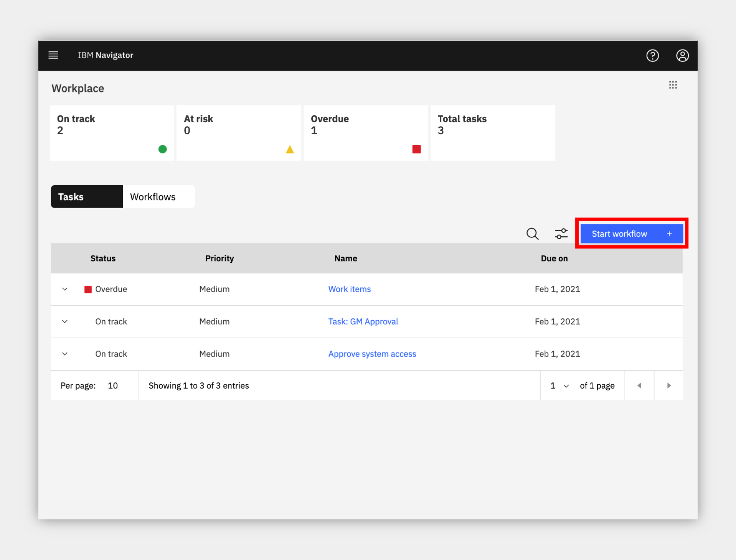Click On track status in GM Approval row
Viewport: 736px width, 560px height.
111,321
